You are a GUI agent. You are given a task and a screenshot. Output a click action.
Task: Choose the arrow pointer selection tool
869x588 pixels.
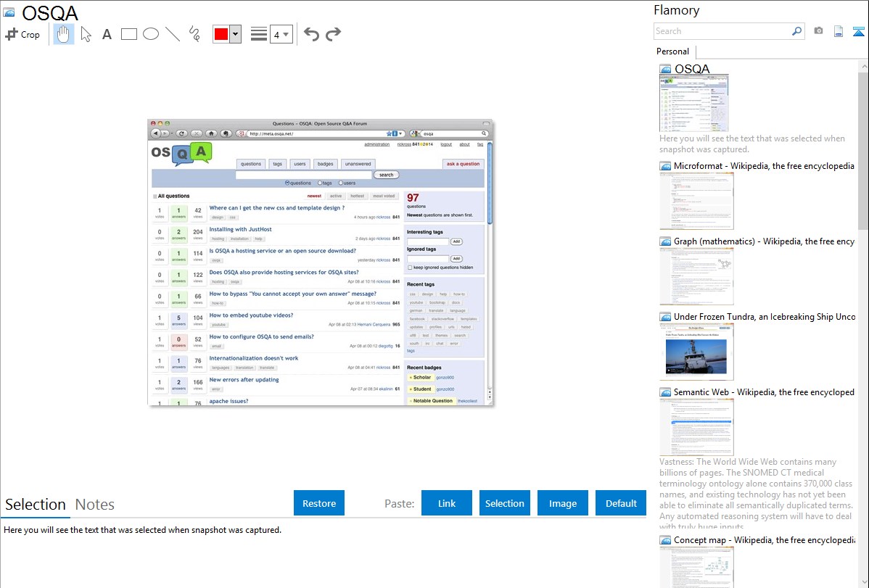coord(86,34)
